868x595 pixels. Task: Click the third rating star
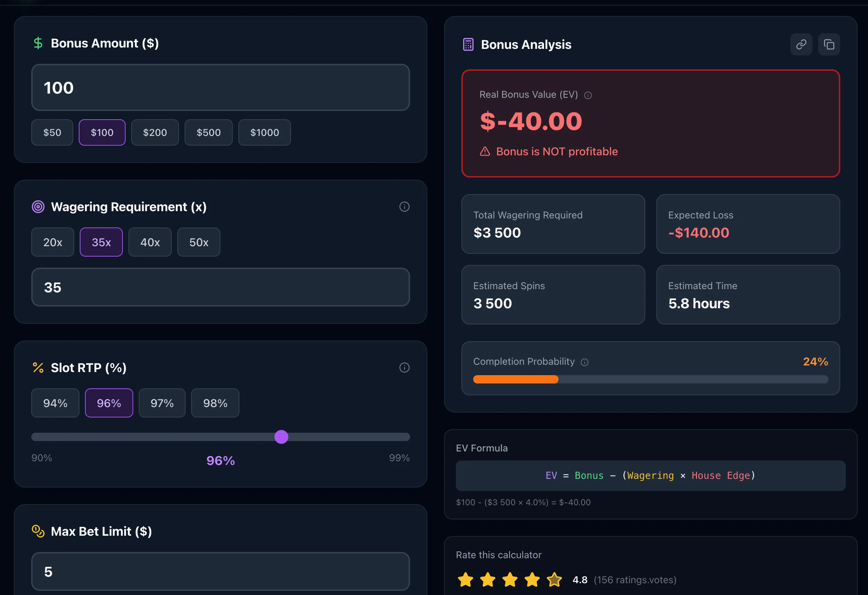pyautogui.click(x=510, y=580)
